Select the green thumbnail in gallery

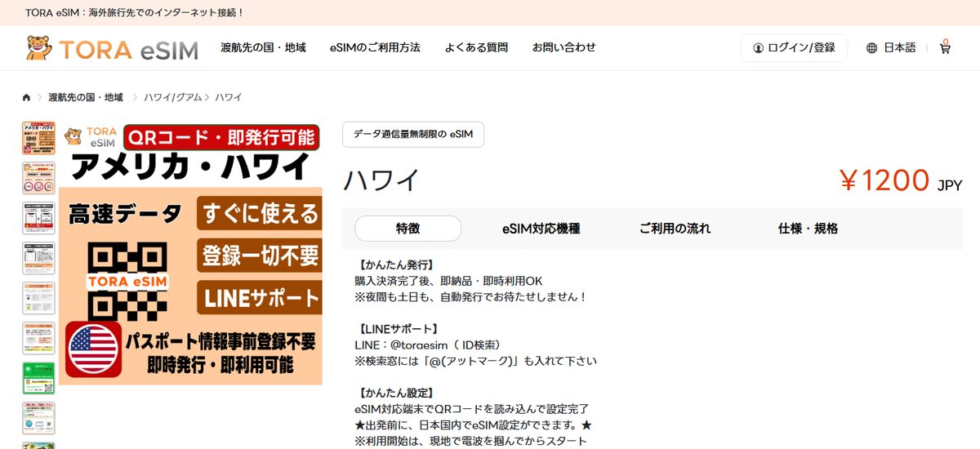coord(38,378)
